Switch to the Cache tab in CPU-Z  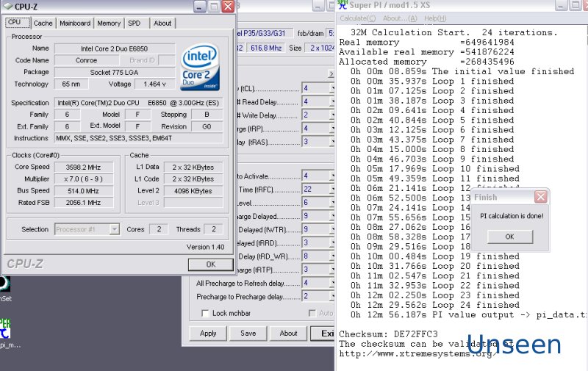[x=43, y=24]
